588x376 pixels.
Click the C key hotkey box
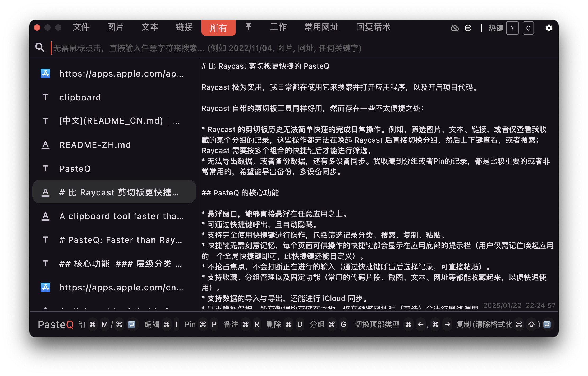[x=528, y=28]
